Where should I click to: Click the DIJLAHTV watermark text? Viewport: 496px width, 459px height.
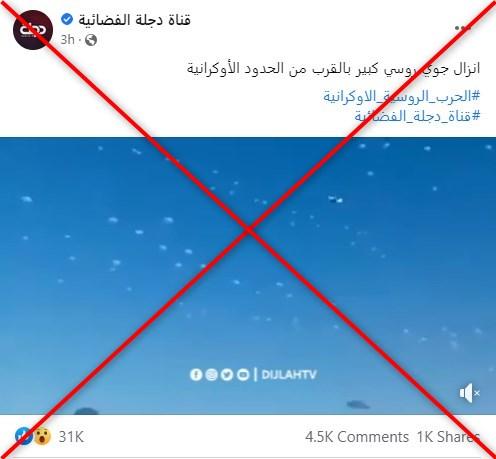289,375
